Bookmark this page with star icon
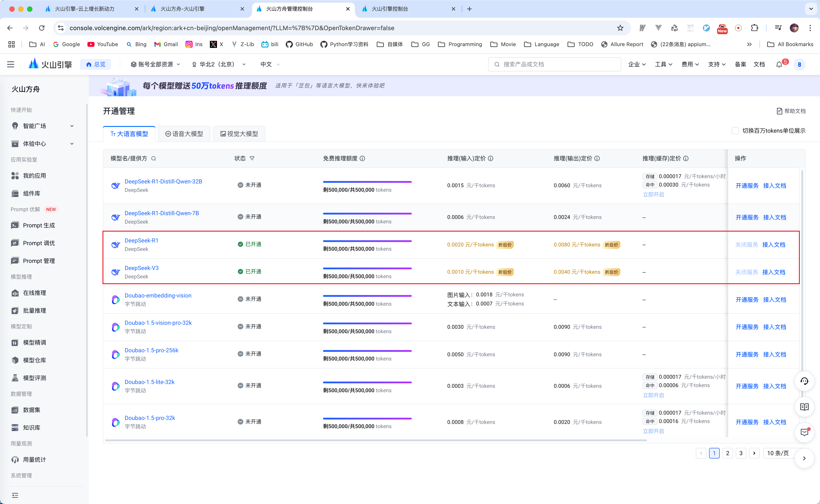The height and width of the screenshot is (504, 820). tap(620, 28)
